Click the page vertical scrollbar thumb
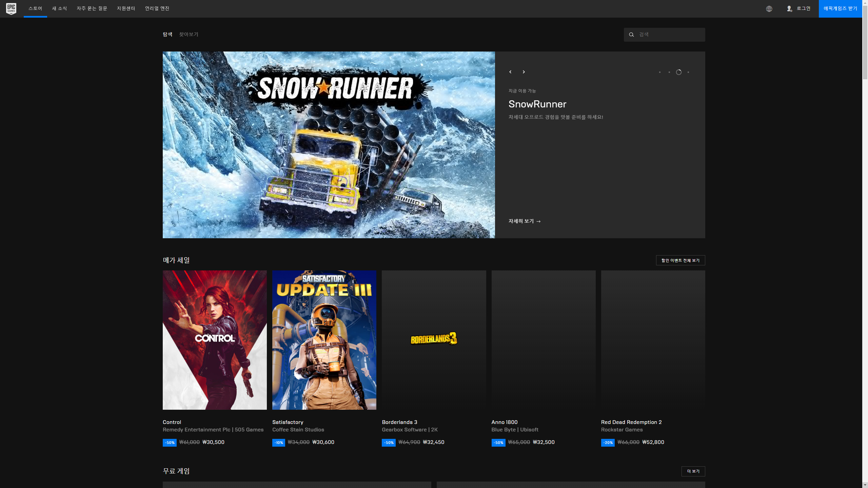The width and height of the screenshot is (868, 488). (865, 42)
